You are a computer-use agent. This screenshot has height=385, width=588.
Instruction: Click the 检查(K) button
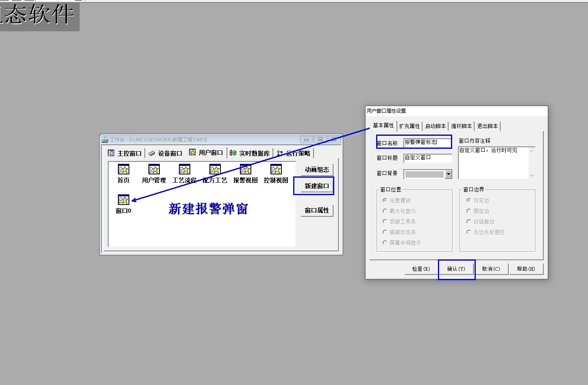pyautogui.click(x=420, y=269)
